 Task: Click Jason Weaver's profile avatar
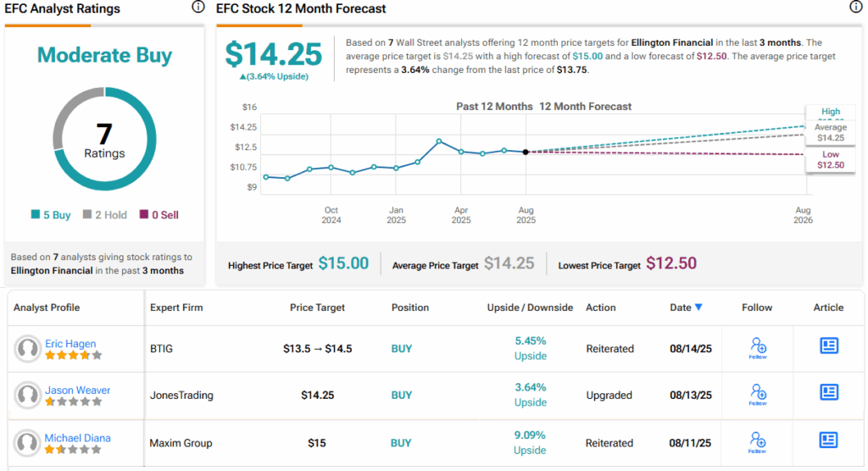[27, 395]
